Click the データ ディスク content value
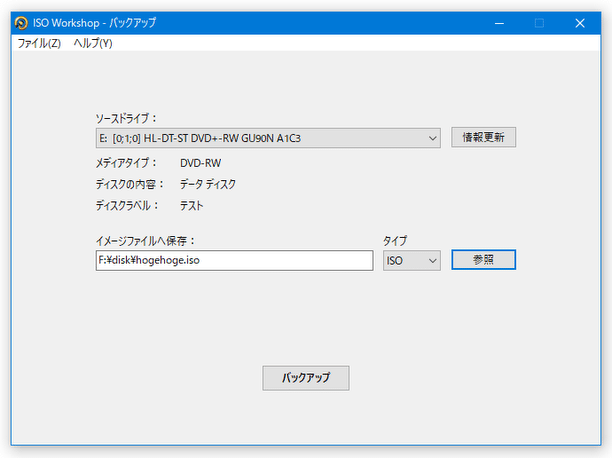Image resolution: width=612 pixels, height=458 pixels. (x=208, y=184)
